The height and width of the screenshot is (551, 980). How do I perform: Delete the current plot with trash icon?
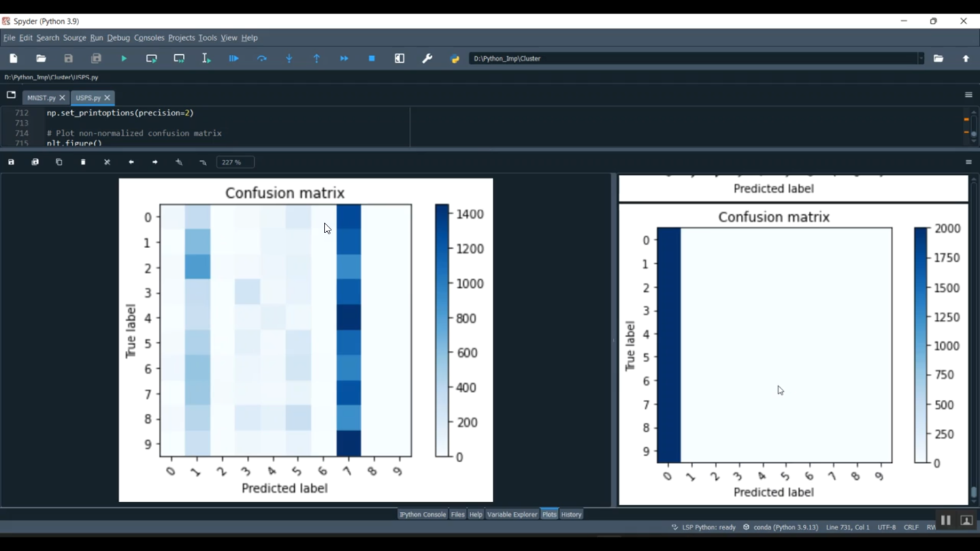[x=83, y=162]
